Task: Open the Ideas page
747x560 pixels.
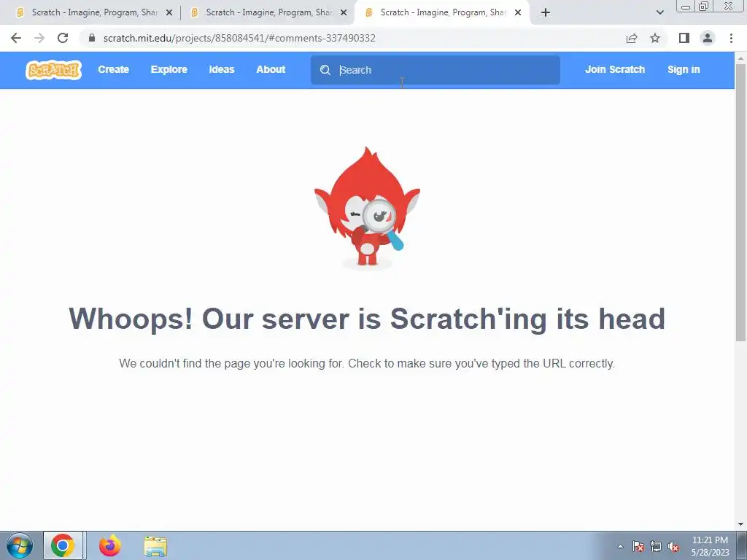Action: 222,69
